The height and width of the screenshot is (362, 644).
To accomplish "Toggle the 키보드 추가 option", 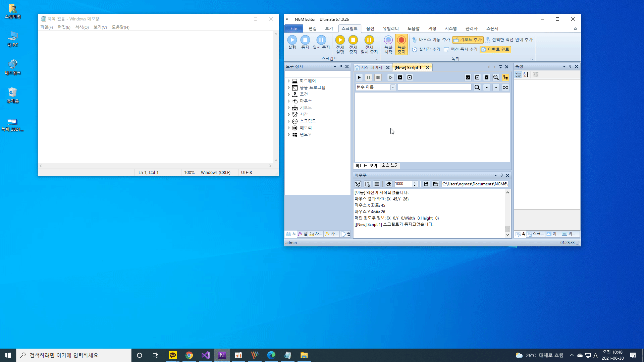I will 468,40.
